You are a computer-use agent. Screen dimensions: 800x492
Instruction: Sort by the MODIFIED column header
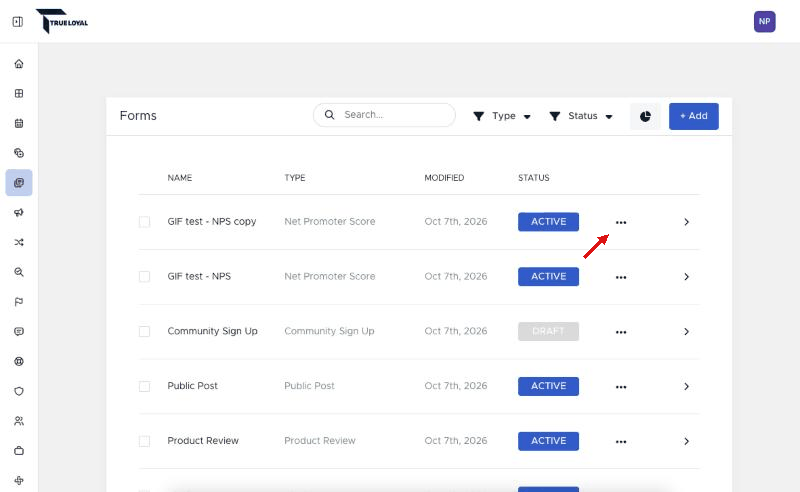(x=444, y=178)
